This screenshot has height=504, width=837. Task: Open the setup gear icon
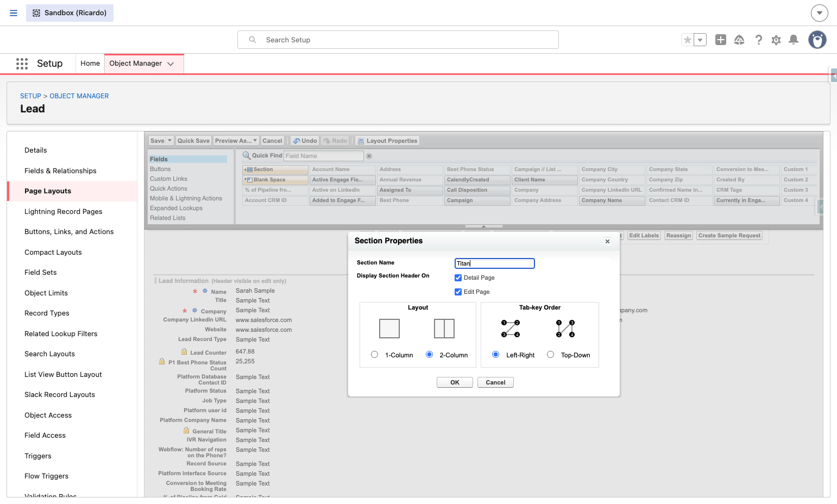(x=776, y=40)
